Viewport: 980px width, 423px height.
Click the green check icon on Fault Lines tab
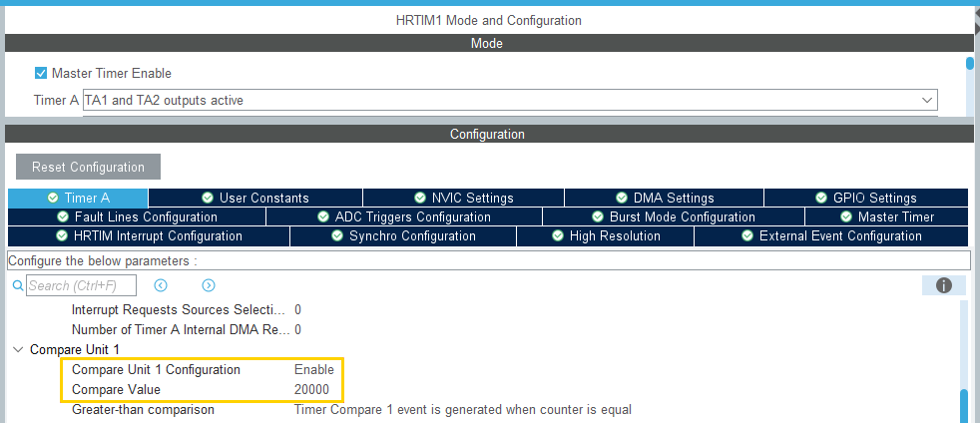coord(63,216)
